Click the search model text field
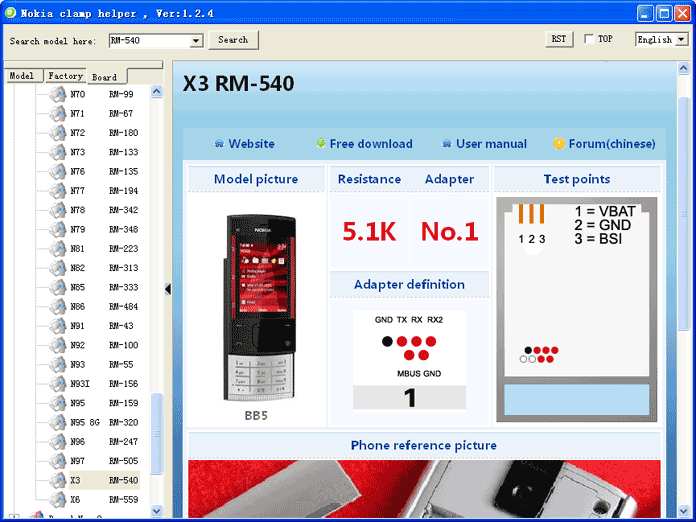 click(150, 41)
